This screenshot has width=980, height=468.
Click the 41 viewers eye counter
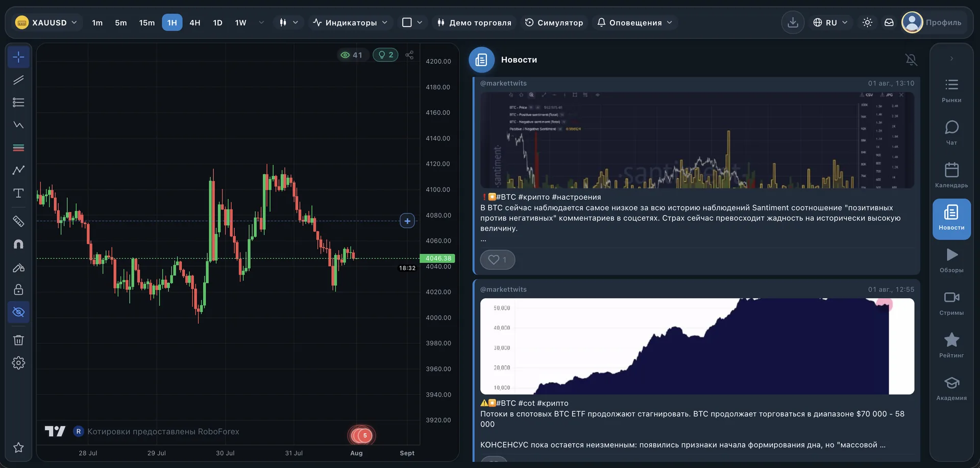click(x=352, y=55)
